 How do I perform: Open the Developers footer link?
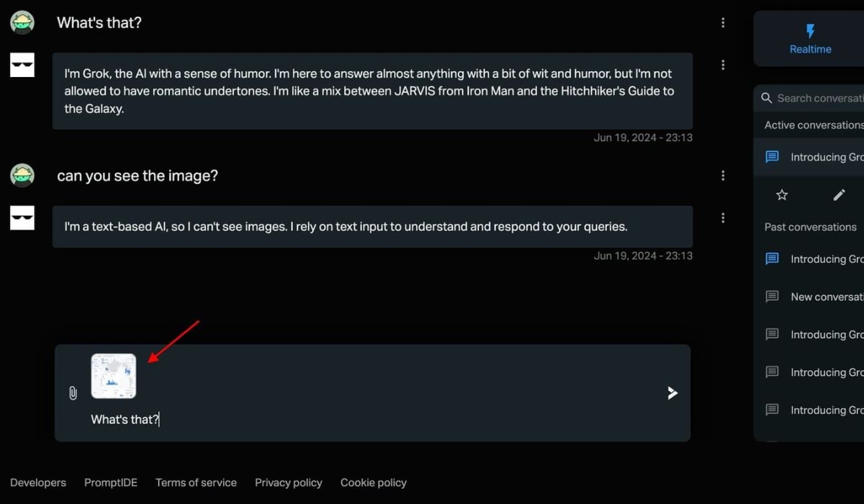(38, 482)
